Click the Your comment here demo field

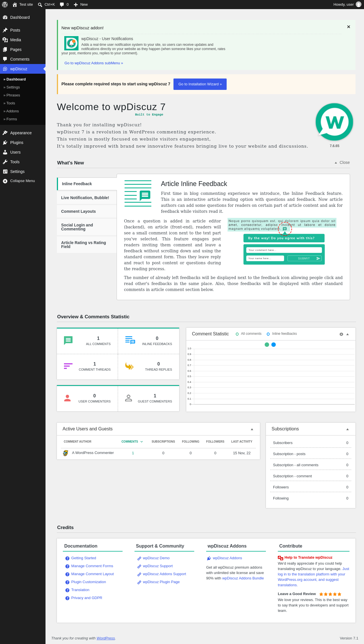pos(284,250)
